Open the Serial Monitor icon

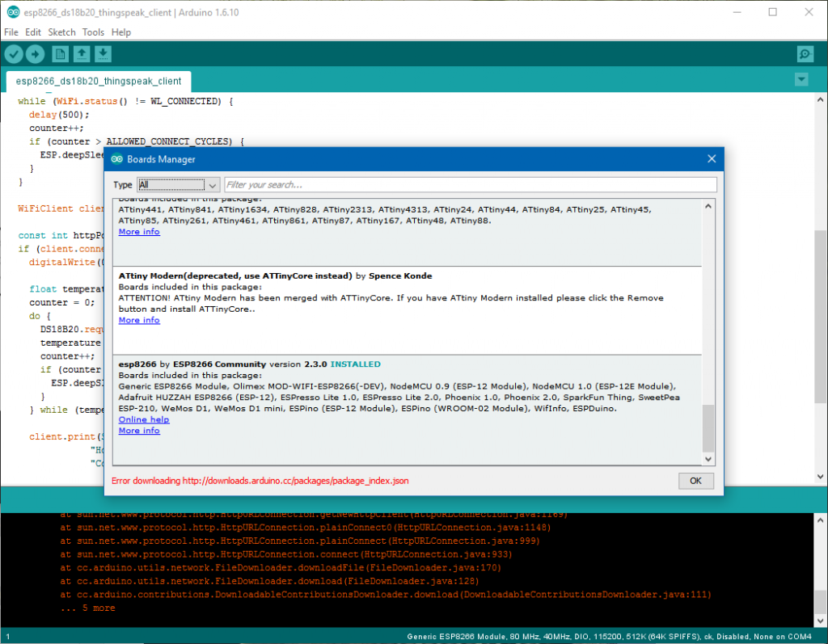coord(805,54)
